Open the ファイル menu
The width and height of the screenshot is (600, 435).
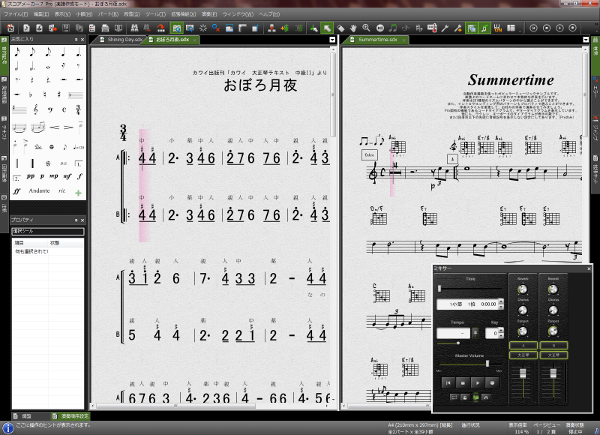[16, 14]
